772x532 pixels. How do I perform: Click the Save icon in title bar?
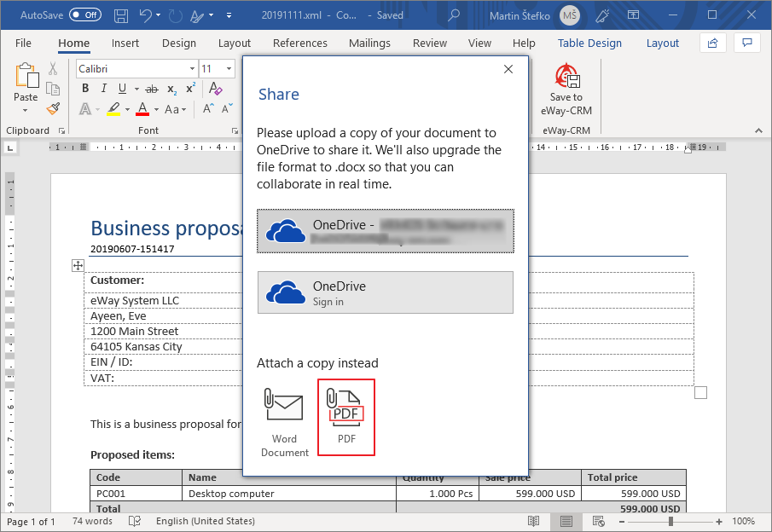pyautogui.click(x=121, y=15)
